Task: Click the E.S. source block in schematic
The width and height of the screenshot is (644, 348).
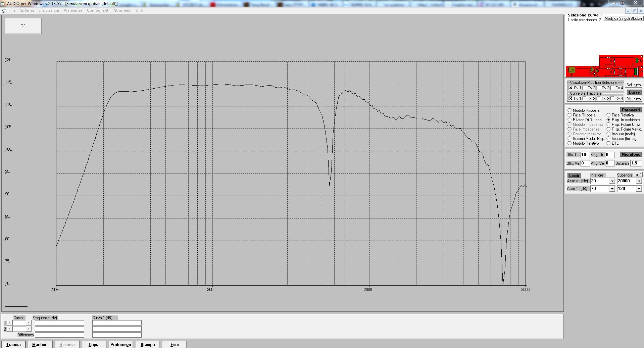Action: 572,70
